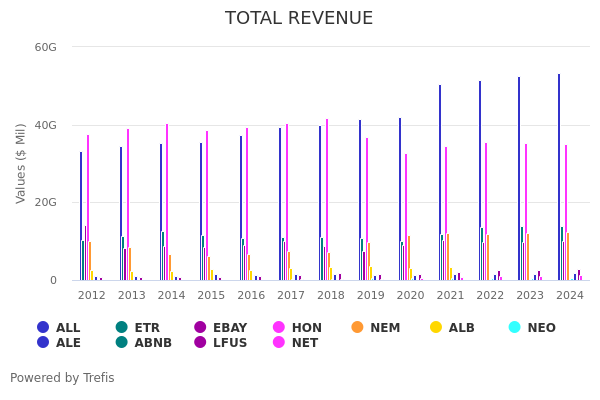The height and width of the screenshot is (400, 600).
Task: Click the 60G y-axis tick label
Action: point(45,47)
